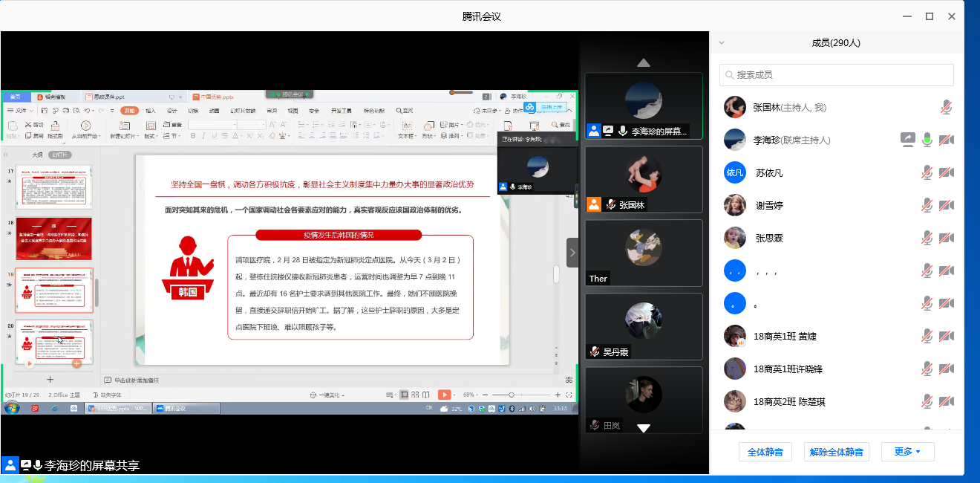
Task: Click the slideshow play icon on status bar
Action: click(x=445, y=395)
